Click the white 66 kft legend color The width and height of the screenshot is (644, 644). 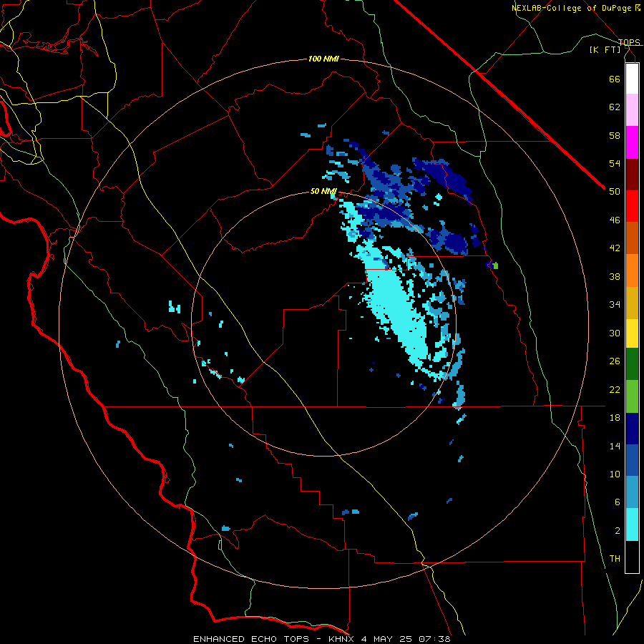click(x=632, y=79)
